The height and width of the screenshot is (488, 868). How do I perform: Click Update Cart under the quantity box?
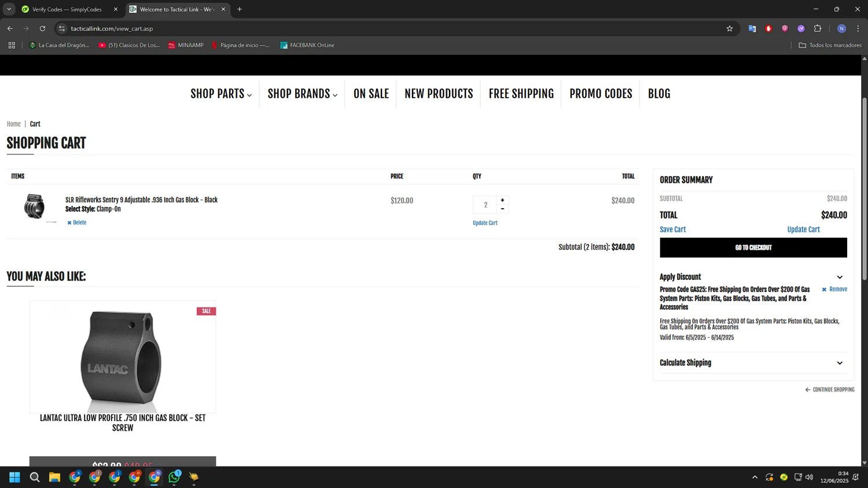click(x=485, y=223)
